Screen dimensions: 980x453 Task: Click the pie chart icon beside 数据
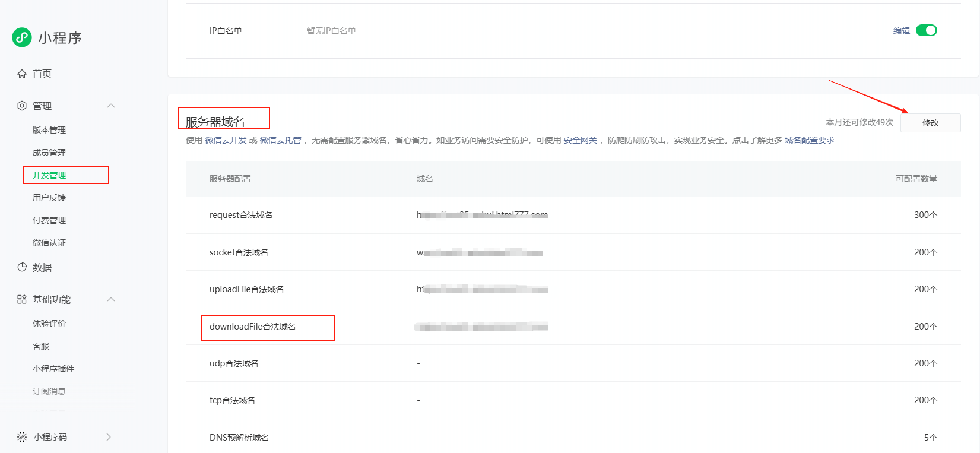tap(22, 267)
